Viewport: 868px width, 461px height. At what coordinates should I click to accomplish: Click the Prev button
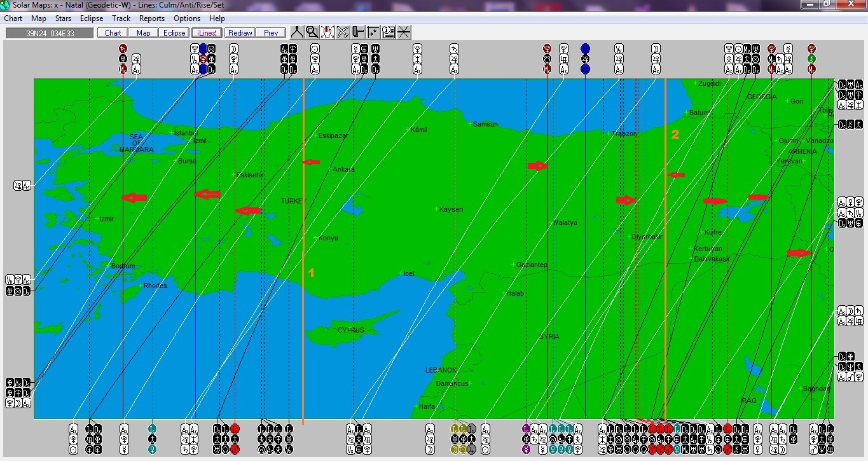click(x=271, y=33)
